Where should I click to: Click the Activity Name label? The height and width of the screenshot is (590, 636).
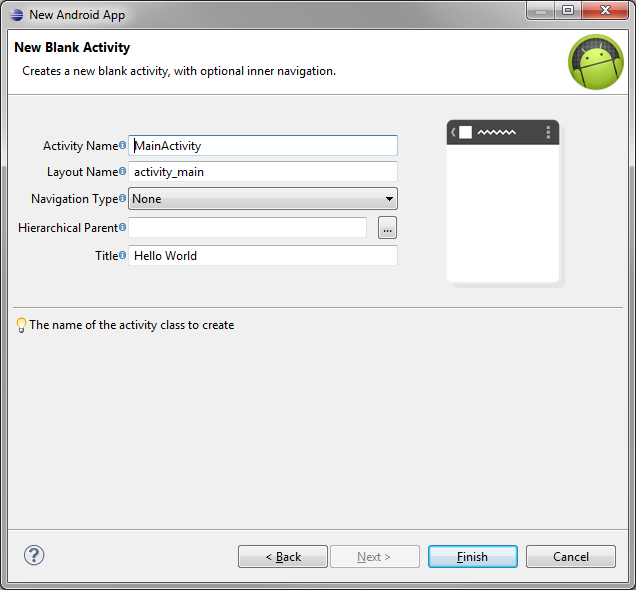[x=80, y=146]
